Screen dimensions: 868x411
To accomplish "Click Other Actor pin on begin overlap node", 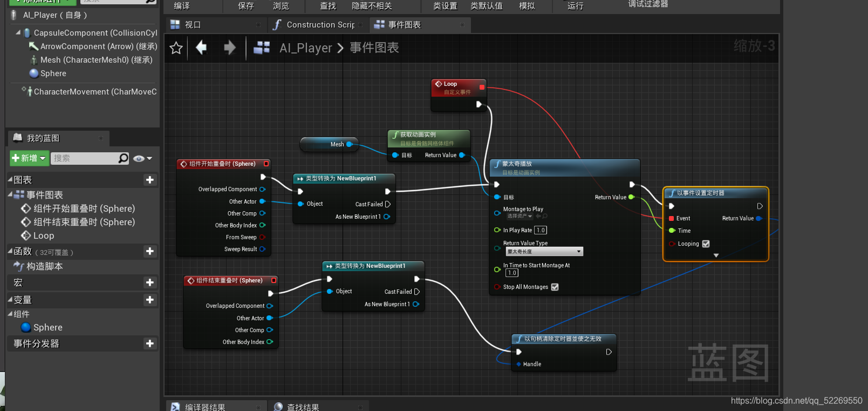I will point(263,201).
